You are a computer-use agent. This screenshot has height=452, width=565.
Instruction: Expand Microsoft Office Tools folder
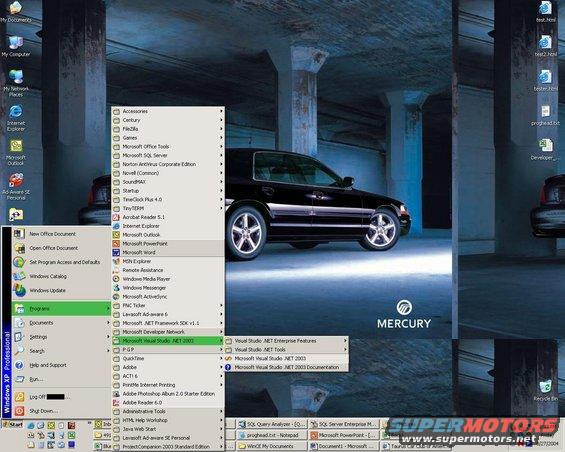click(168, 146)
